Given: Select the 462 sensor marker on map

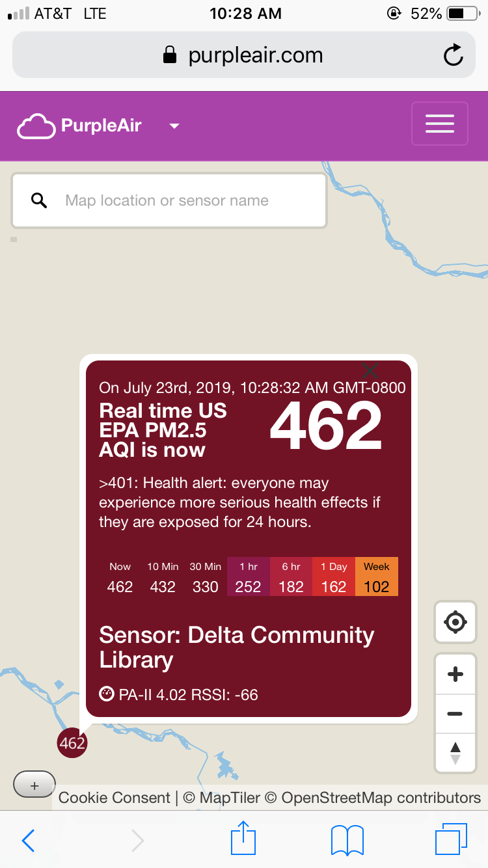Looking at the screenshot, I should (x=72, y=743).
